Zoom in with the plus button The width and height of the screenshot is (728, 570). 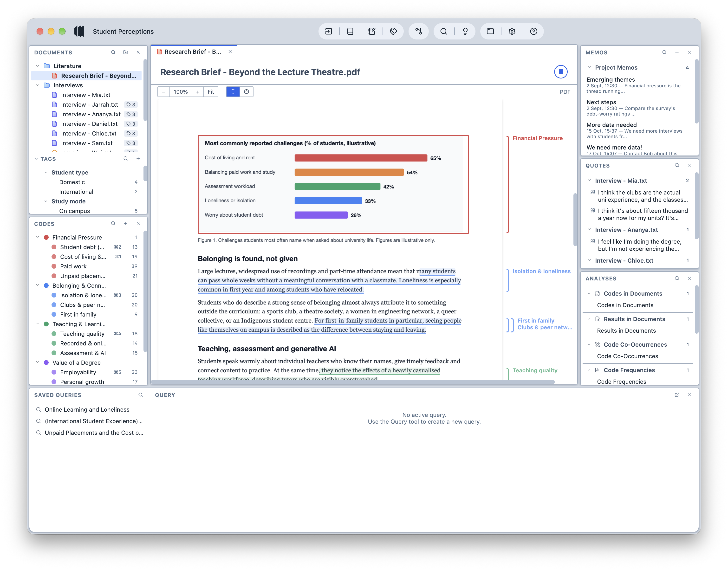(198, 92)
